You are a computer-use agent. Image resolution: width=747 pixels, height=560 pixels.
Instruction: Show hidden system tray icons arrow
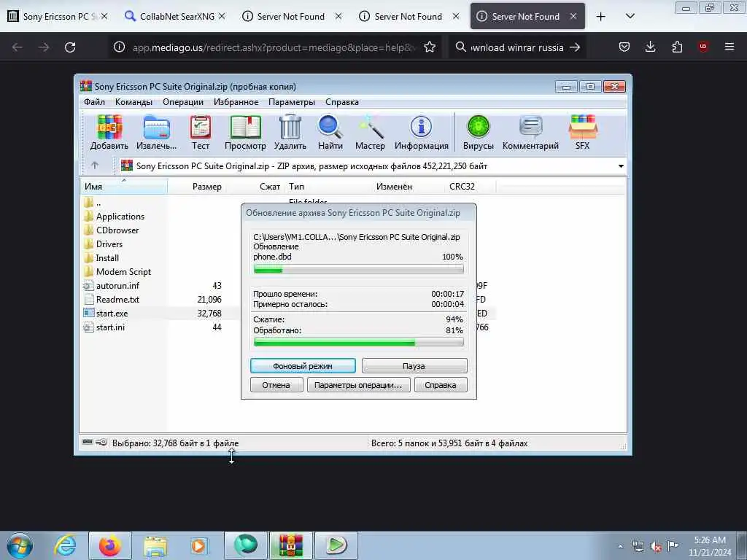(x=620, y=547)
